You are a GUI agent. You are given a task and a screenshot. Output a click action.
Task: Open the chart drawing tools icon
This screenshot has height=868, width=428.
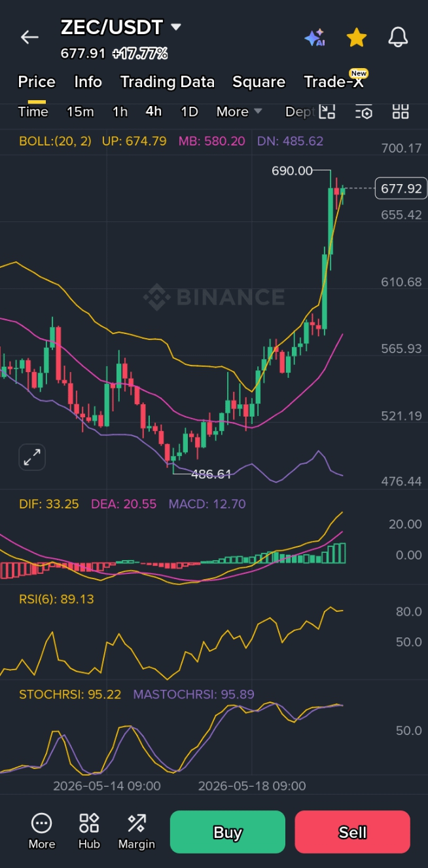click(x=327, y=111)
